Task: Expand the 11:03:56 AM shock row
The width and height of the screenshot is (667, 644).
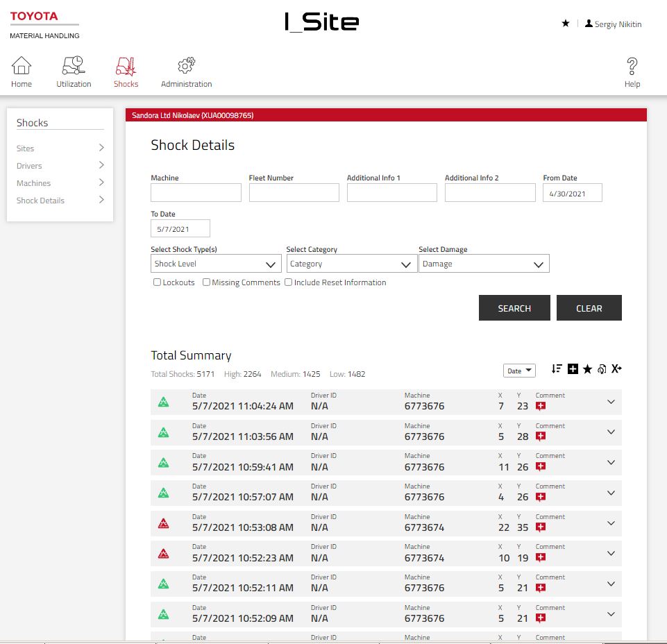Action: click(x=611, y=432)
